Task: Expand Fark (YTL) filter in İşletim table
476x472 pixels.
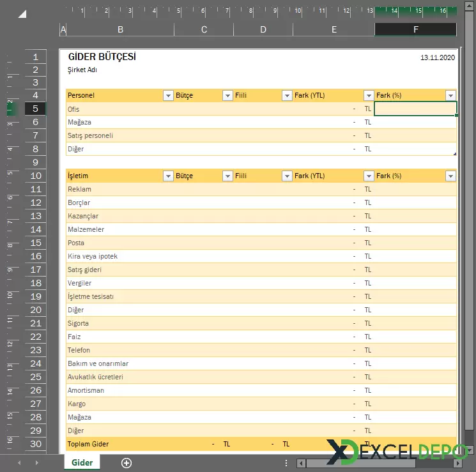Action: point(368,176)
